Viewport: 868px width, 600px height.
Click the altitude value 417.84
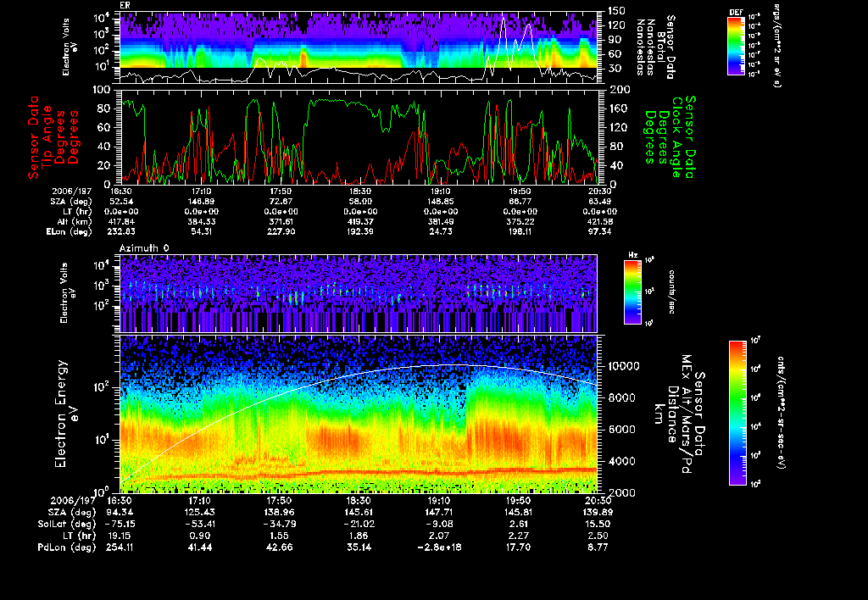click(x=120, y=221)
